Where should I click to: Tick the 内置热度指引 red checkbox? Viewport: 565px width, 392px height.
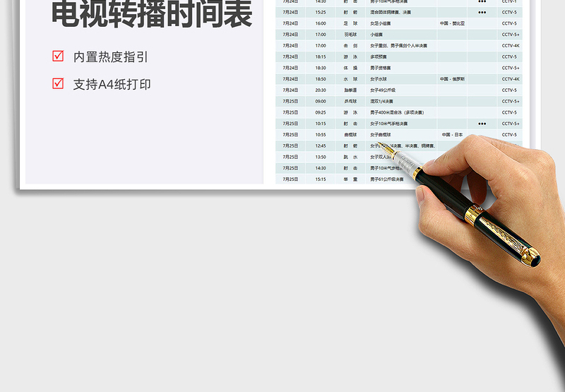58,56
